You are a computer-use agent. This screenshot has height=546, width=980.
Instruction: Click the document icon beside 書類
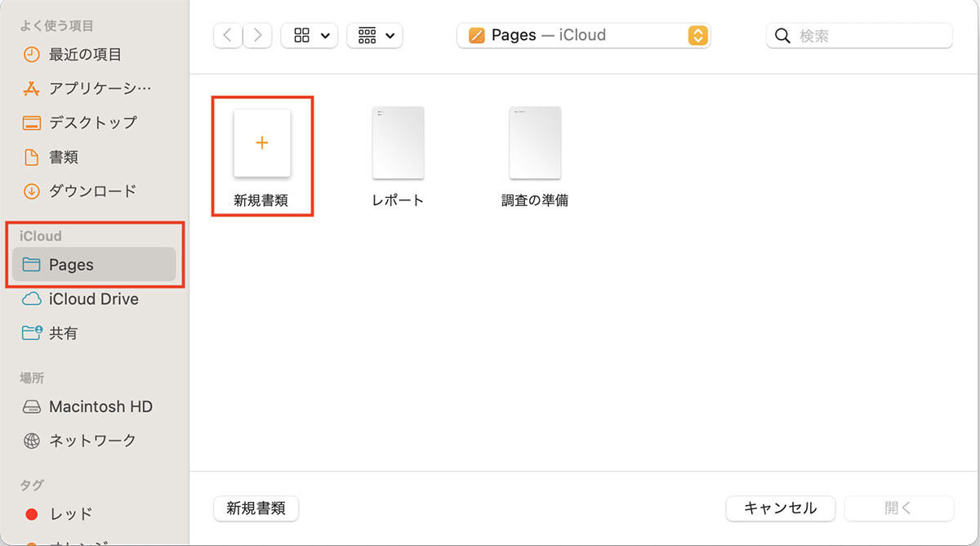click(32, 157)
